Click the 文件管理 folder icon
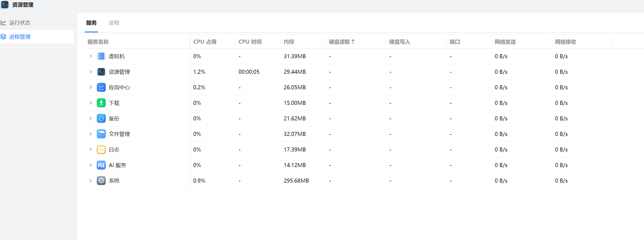This screenshot has width=644, height=240. click(x=101, y=134)
